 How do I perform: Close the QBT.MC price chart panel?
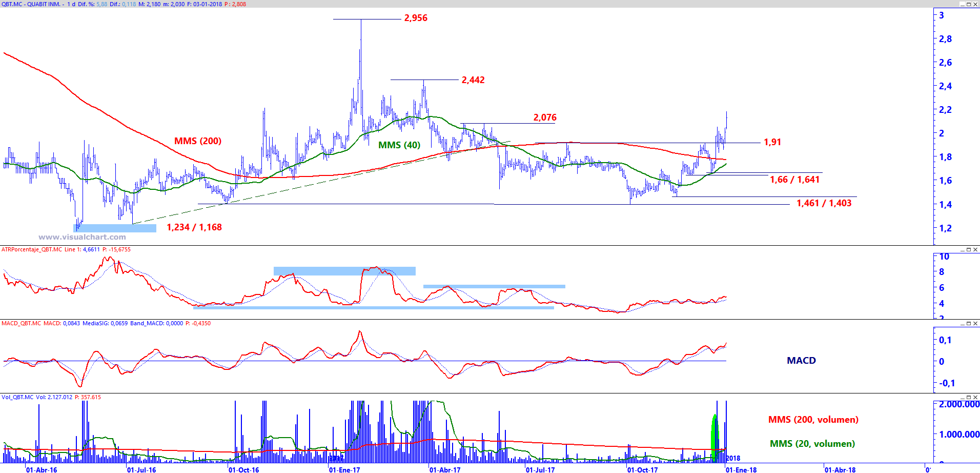pyautogui.click(x=975, y=4)
